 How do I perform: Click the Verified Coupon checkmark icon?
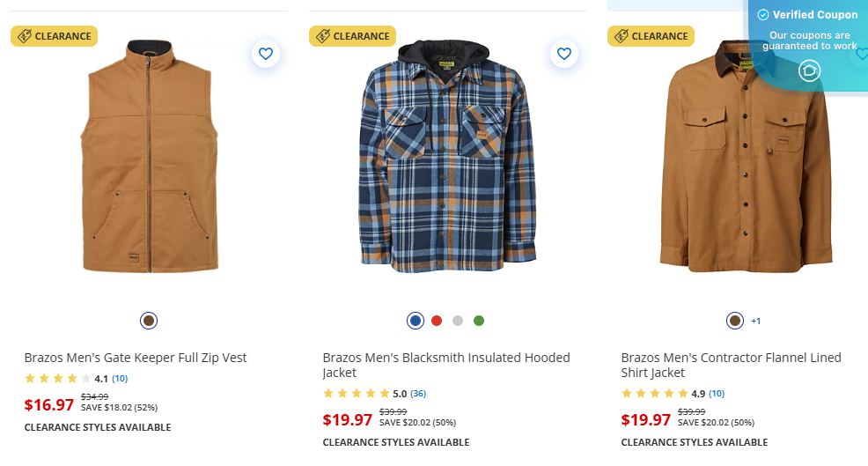[x=763, y=15]
